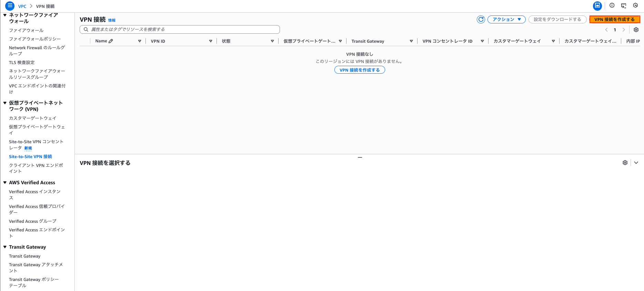Image resolution: width=644 pixels, height=291 pixels.
Task: Go to next page arrow
Action: click(x=623, y=30)
